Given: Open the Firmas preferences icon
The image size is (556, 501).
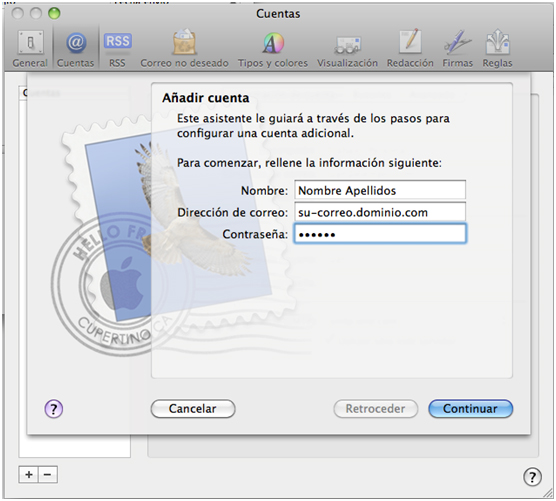Looking at the screenshot, I should pos(457,49).
